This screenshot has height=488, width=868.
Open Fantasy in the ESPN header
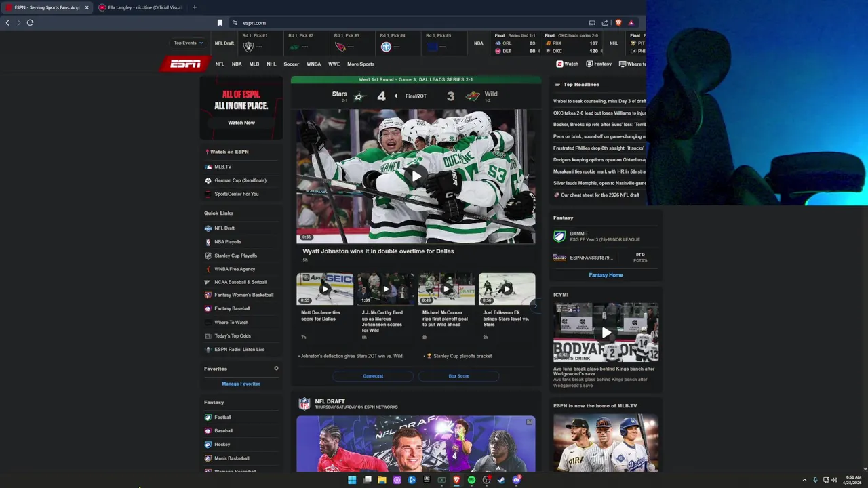pos(599,64)
